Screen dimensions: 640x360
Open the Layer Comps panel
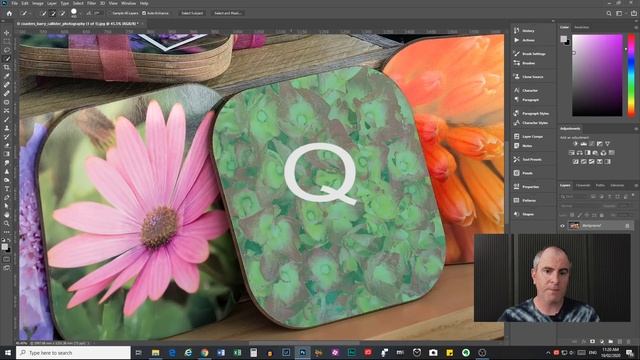coord(533,136)
